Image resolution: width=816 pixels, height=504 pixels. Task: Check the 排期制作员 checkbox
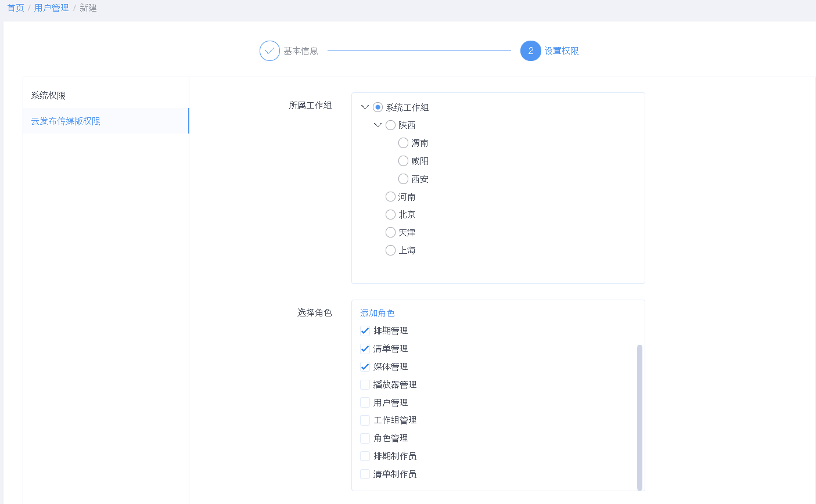click(365, 456)
